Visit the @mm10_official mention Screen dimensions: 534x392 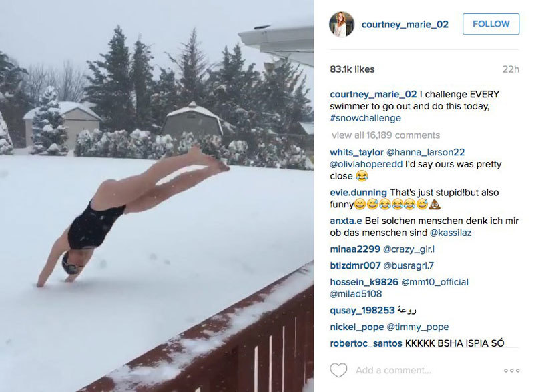435,282
